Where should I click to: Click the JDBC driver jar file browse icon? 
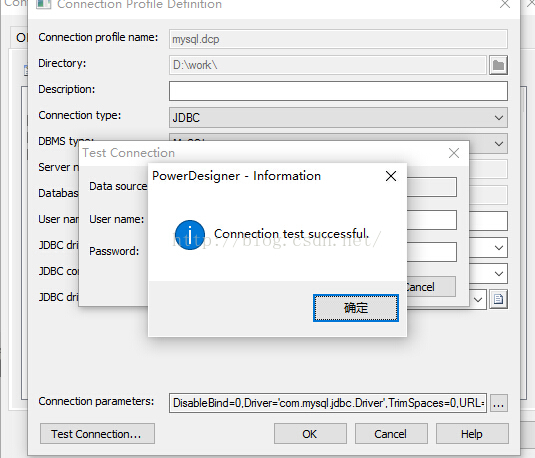(498, 299)
